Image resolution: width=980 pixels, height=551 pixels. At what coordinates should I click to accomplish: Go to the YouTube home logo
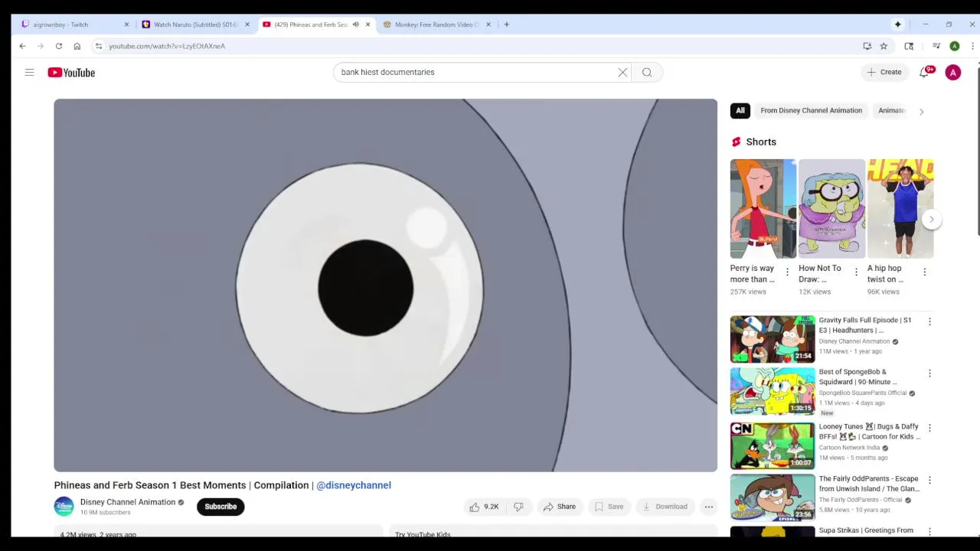[x=71, y=72]
